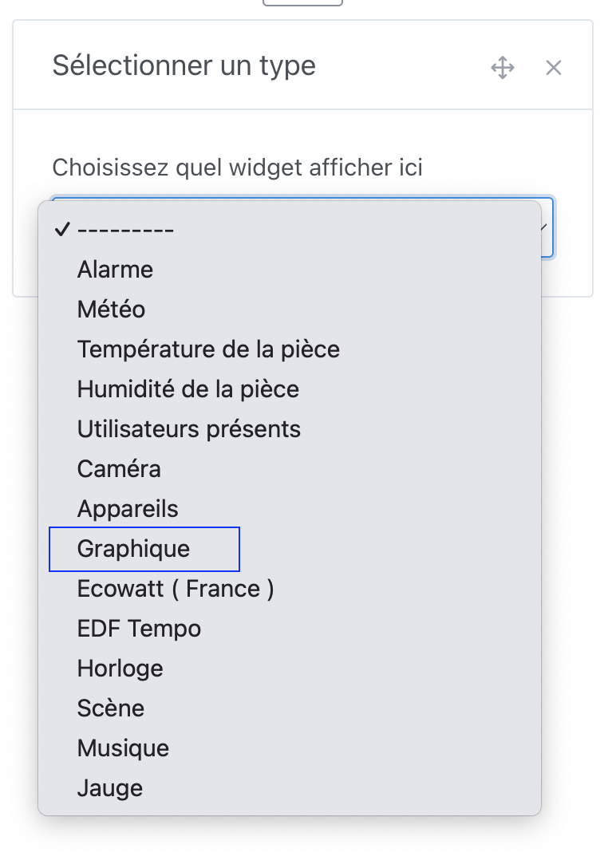
Task: Select the Musique widget
Action: click(x=123, y=748)
